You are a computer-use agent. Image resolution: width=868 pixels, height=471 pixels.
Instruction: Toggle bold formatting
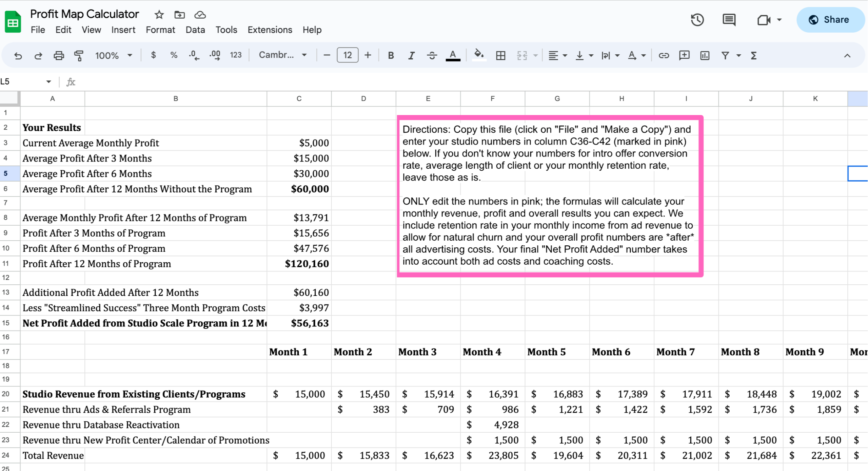pyautogui.click(x=391, y=55)
